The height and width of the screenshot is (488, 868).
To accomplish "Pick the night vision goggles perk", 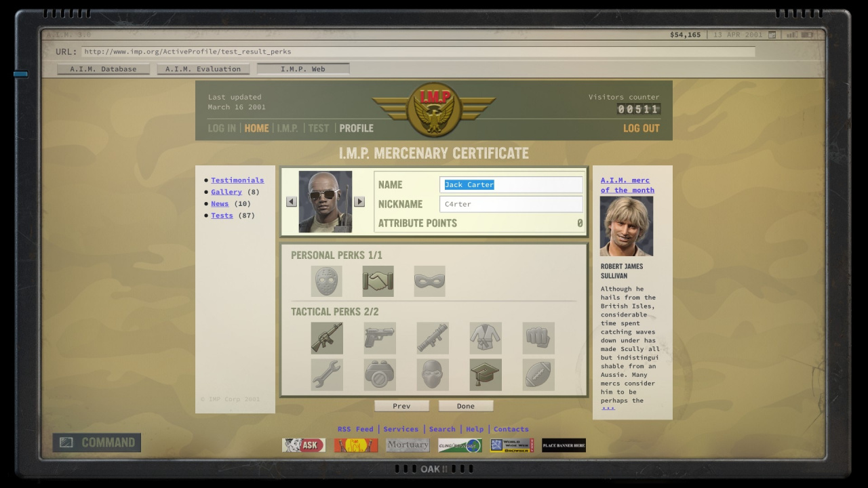I will coord(380,375).
